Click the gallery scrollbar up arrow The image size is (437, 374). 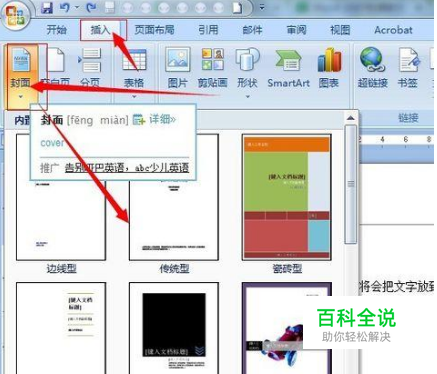tap(350, 118)
